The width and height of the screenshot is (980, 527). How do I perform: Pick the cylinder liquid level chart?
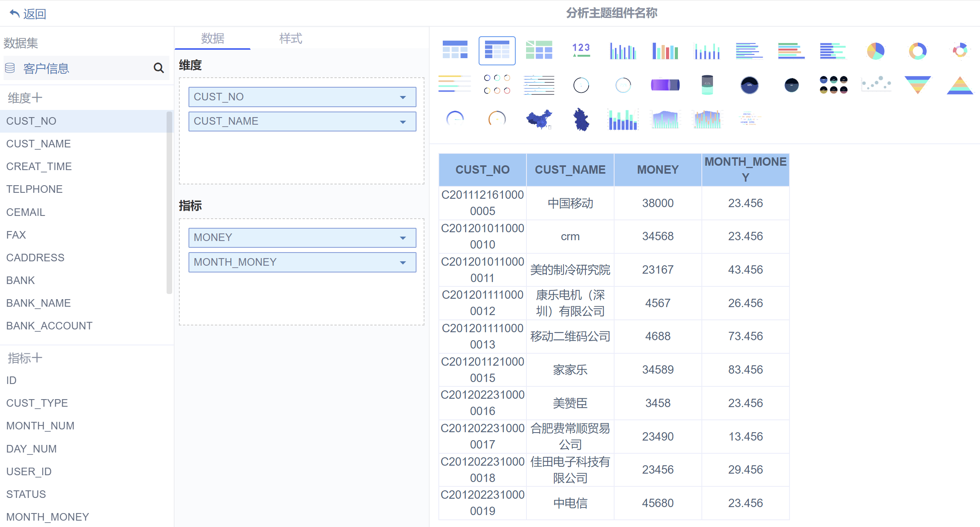[707, 84]
